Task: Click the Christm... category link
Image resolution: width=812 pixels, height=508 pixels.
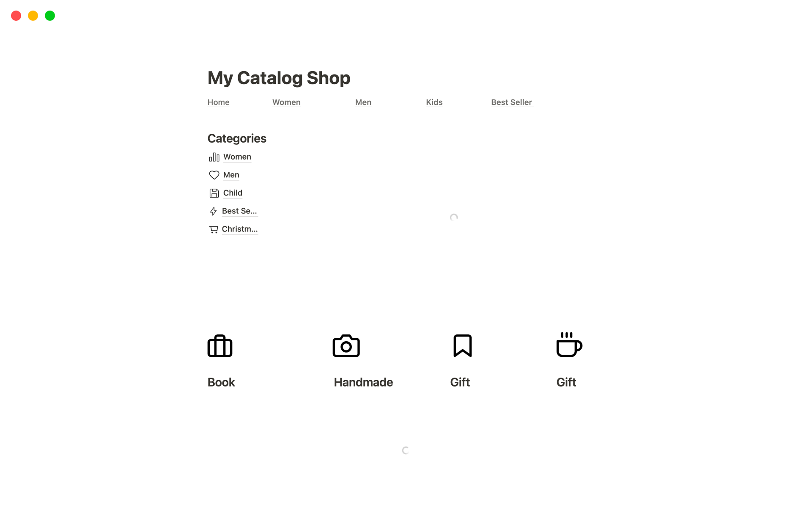Action: coord(240,228)
